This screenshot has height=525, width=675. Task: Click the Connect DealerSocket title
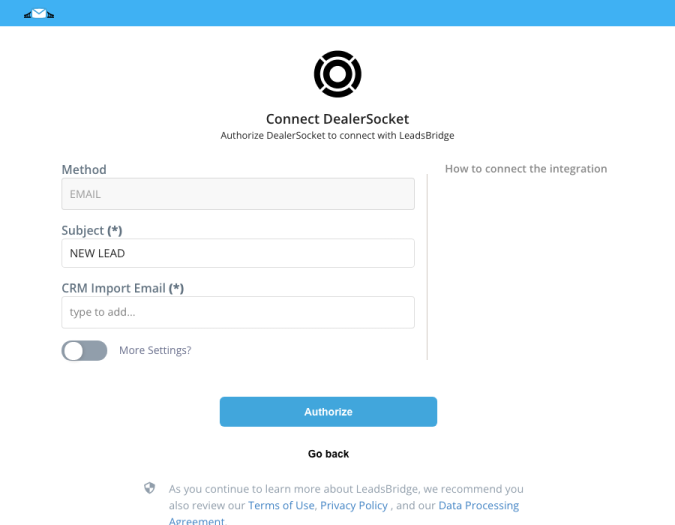point(338,119)
